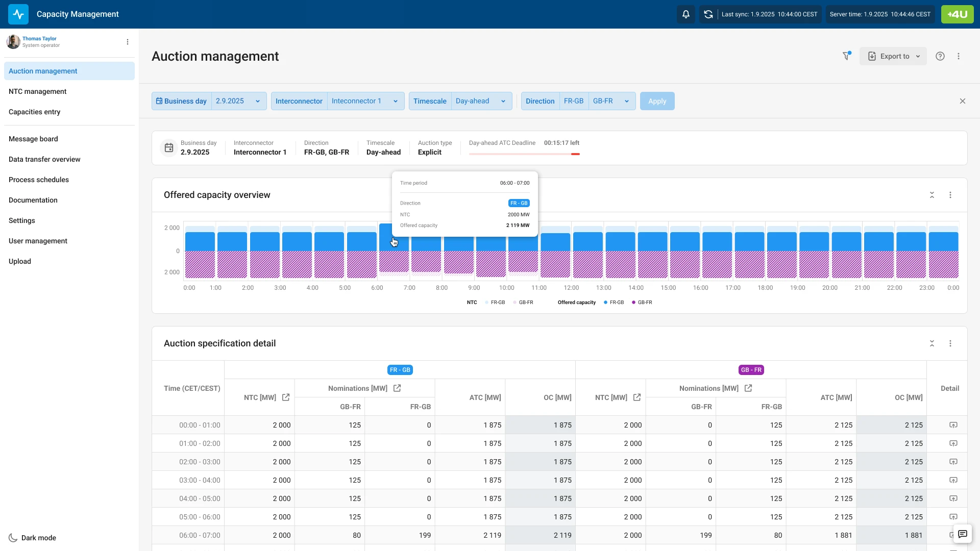Click the 12:00 GB-FR purple hatched bar
This screenshot has width=980, height=551.
tap(587, 264)
